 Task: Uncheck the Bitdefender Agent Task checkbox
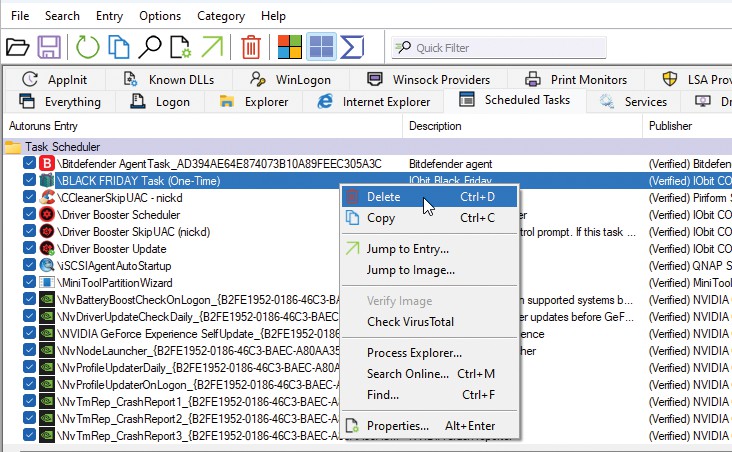(x=29, y=163)
